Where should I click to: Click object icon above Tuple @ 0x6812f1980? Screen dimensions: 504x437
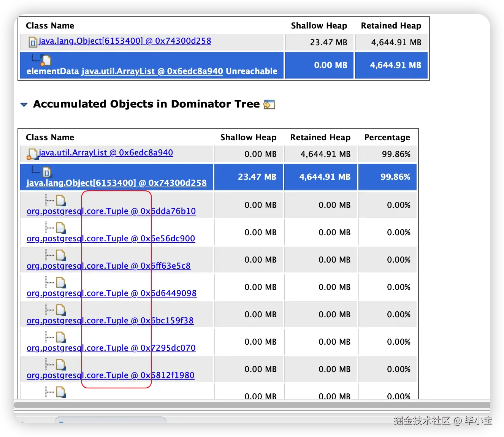click(x=61, y=364)
